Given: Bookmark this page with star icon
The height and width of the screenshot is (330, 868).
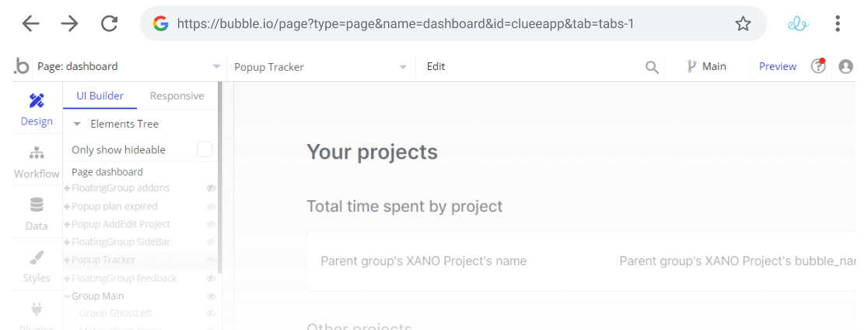Looking at the screenshot, I should click(x=743, y=24).
